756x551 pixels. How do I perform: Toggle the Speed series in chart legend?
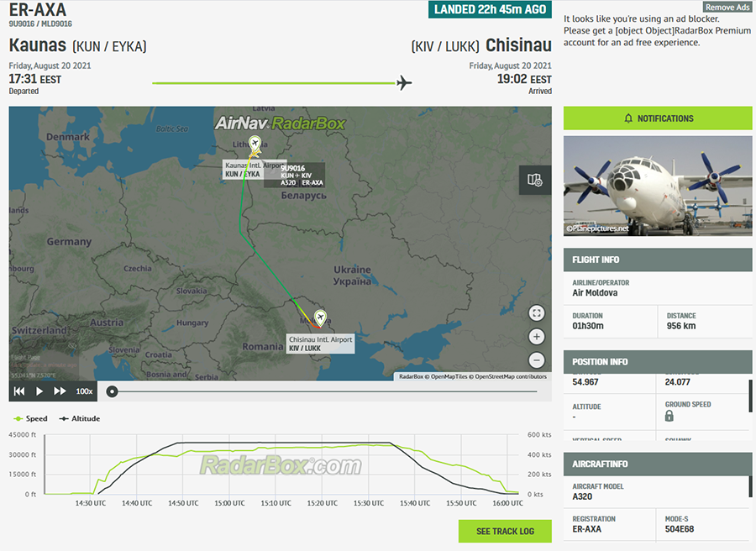31,418
